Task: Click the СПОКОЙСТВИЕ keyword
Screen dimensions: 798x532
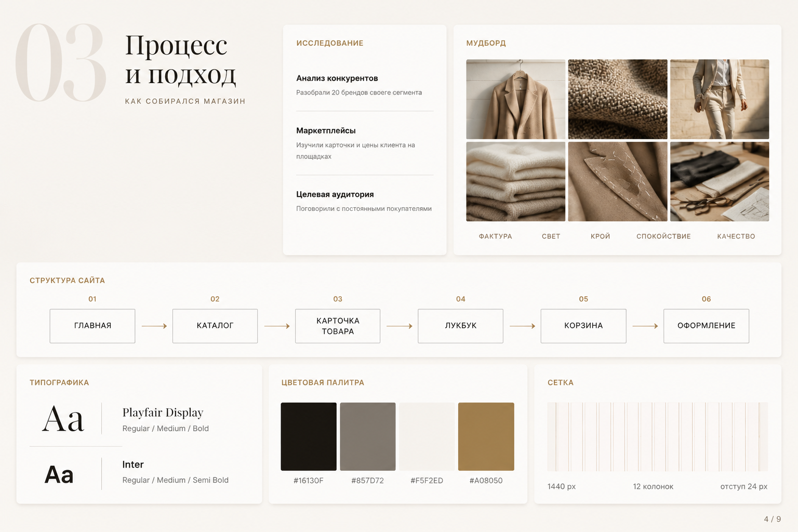Action: pos(663,236)
